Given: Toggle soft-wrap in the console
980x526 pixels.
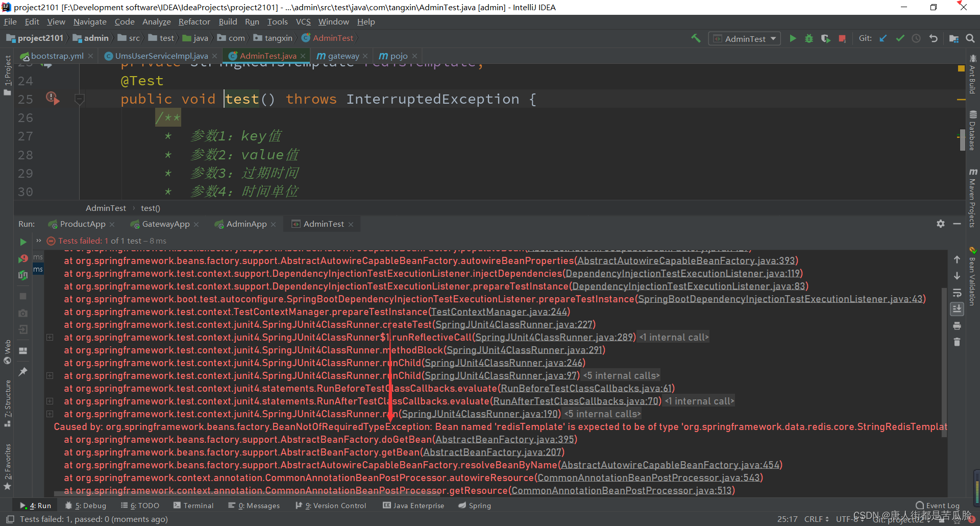Looking at the screenshot, I should pyautogui.click(x=957, y=293).
